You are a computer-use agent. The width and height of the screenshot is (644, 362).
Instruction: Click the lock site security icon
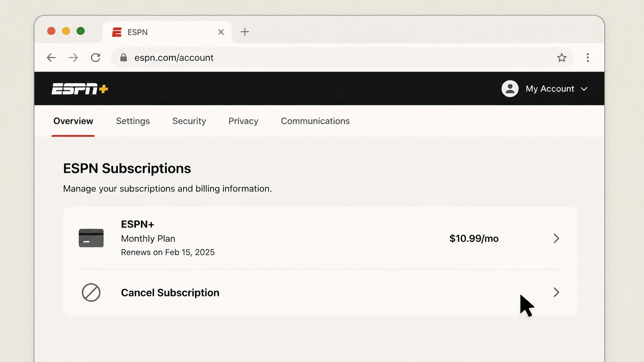pos(123,57)
